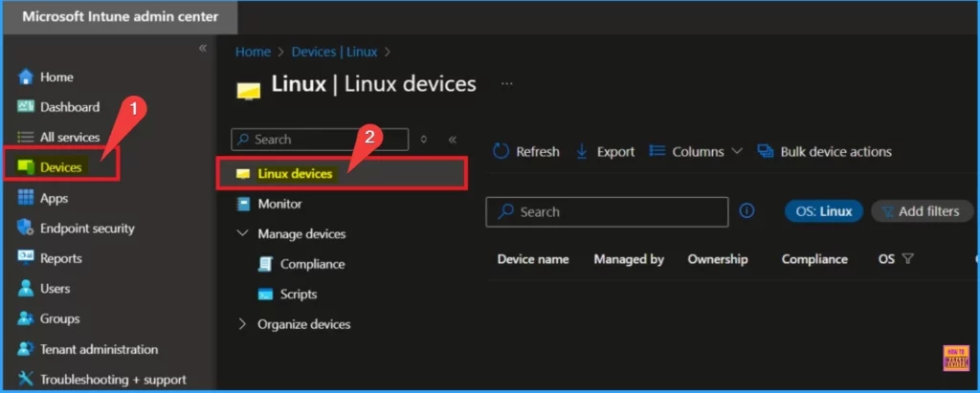Open Home from the left navigation
Viewport: 980px width, 393px height.
[x=56, y=76]
